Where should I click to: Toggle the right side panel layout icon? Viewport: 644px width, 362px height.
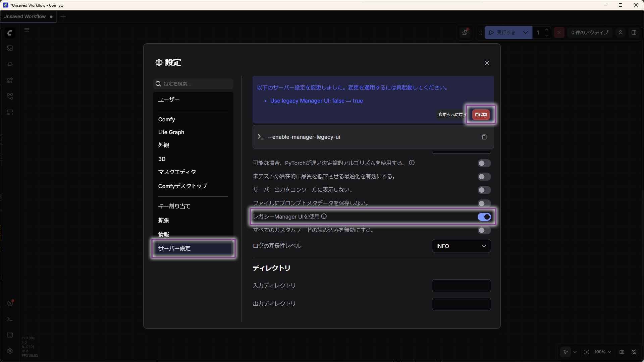click(x=634, y=33)
